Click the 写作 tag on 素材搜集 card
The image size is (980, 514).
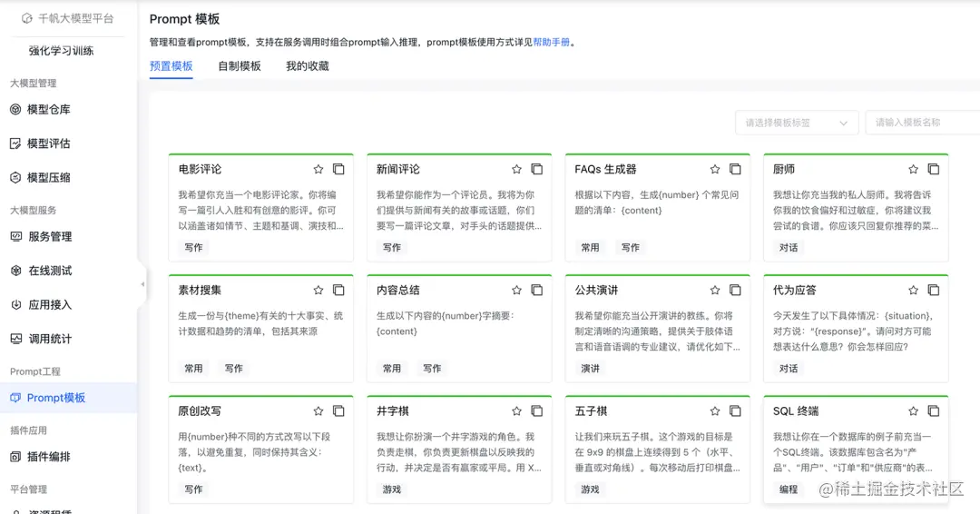pos(234,369)
